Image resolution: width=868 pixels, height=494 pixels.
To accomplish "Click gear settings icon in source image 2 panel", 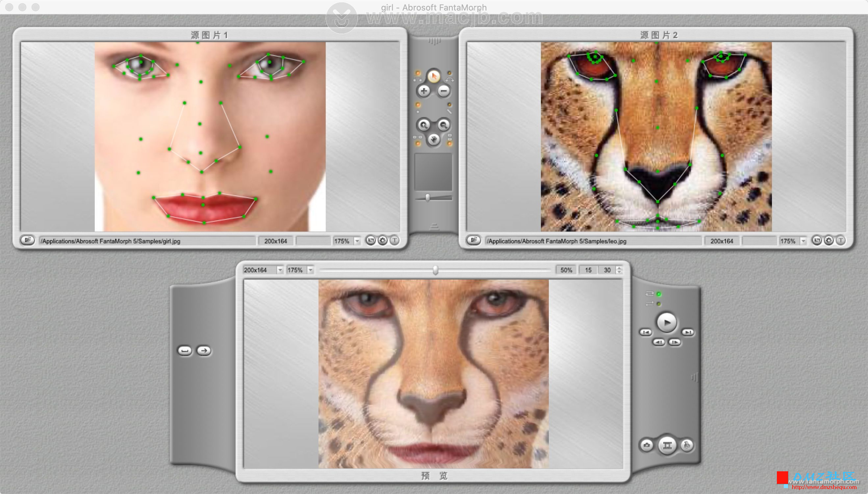I will pyautogui.click(x=829, y=240).
